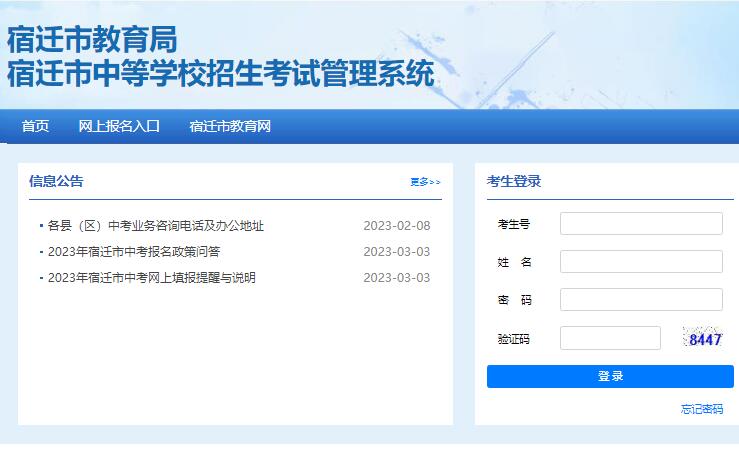Click the 考生号 field label
Viewport: 739px width, 451px height.
(x=514, y=224)
